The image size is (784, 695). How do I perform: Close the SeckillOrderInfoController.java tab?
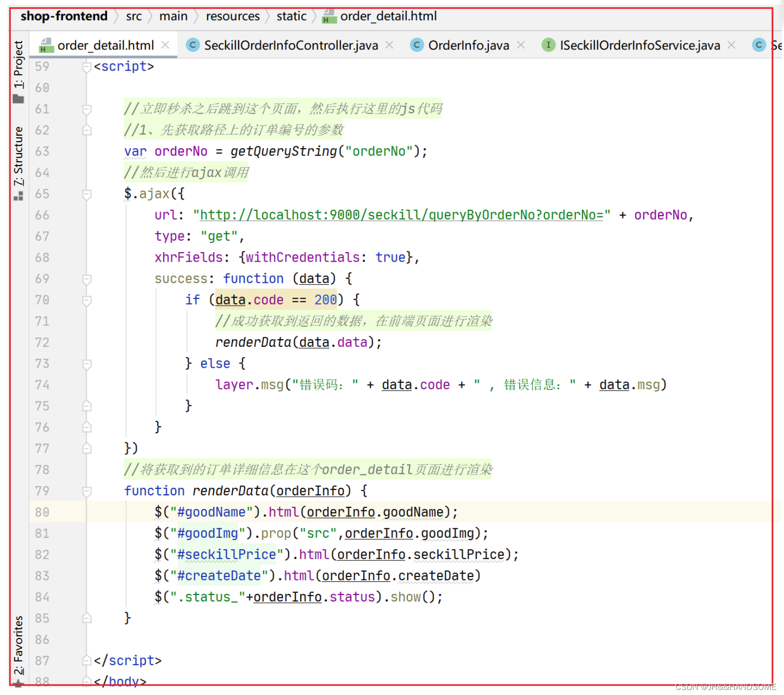coord(389,45)
